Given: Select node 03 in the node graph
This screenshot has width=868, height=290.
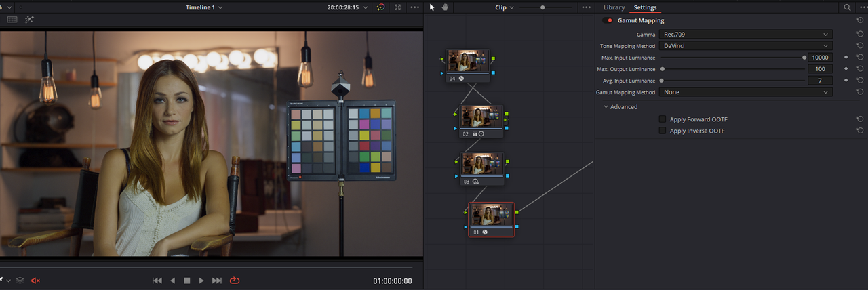Looking at the screenshot, I should (482, 169).
